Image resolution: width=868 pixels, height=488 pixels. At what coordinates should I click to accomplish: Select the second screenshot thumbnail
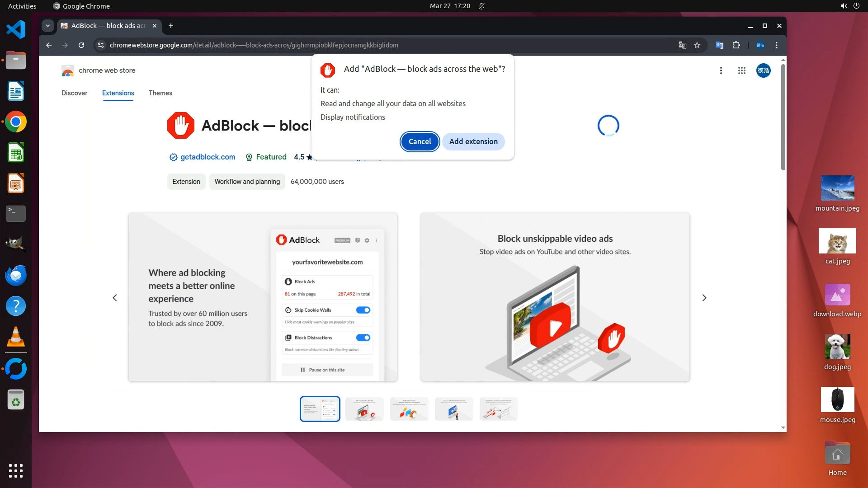click(364, 409)
